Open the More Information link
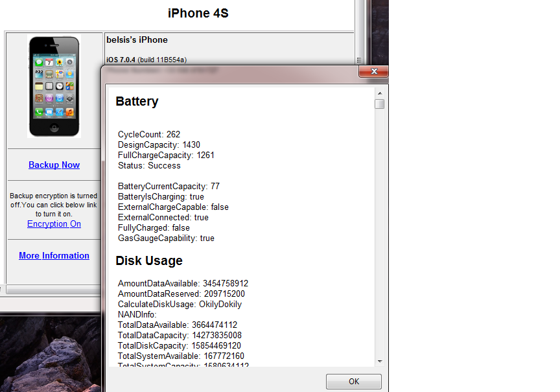560x392 pixels. [x=54, y=256]
